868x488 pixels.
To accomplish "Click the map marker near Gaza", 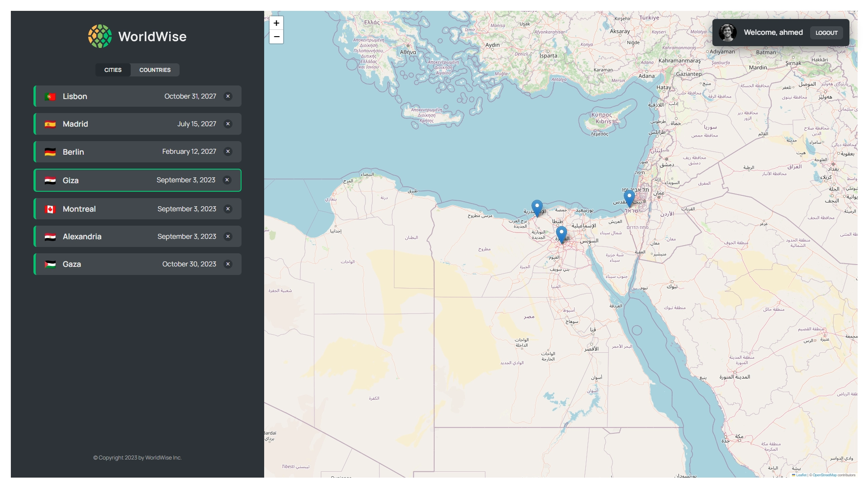I will tap(629, 198).
